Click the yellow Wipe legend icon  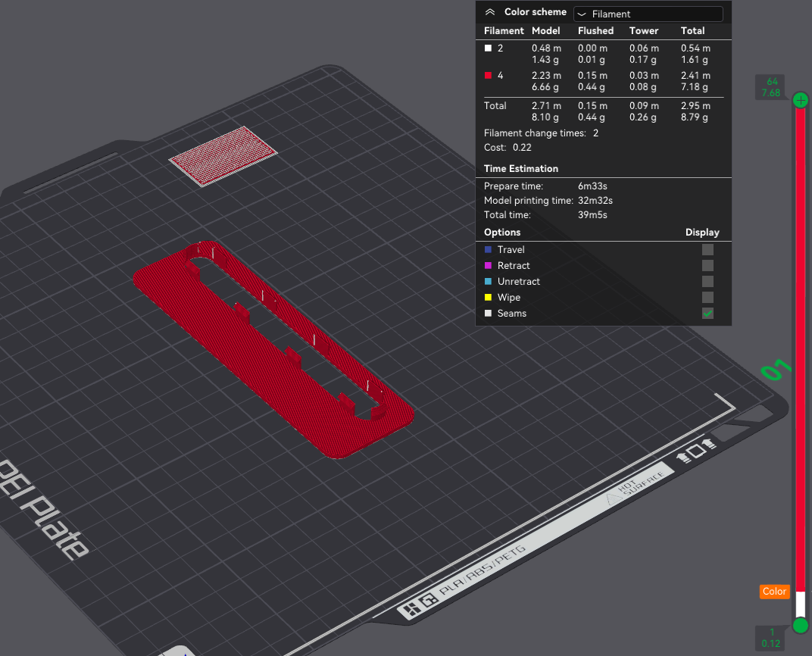tap(489, 297)
